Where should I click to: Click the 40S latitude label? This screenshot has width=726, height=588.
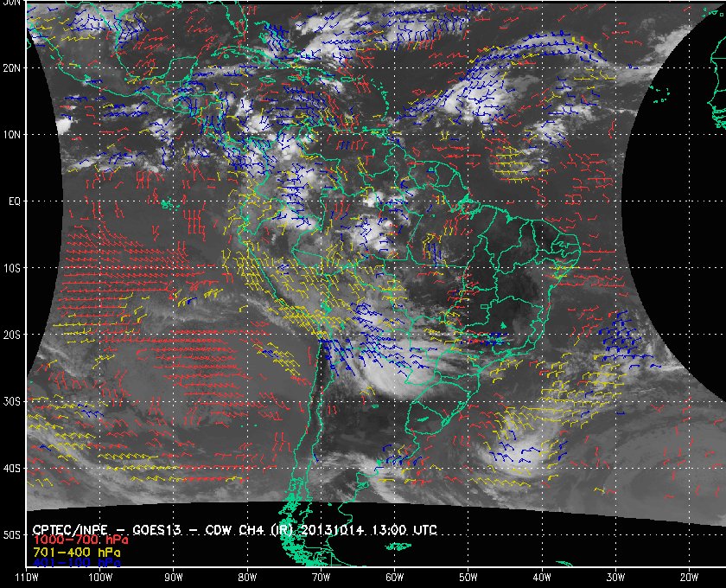(11, 469)
